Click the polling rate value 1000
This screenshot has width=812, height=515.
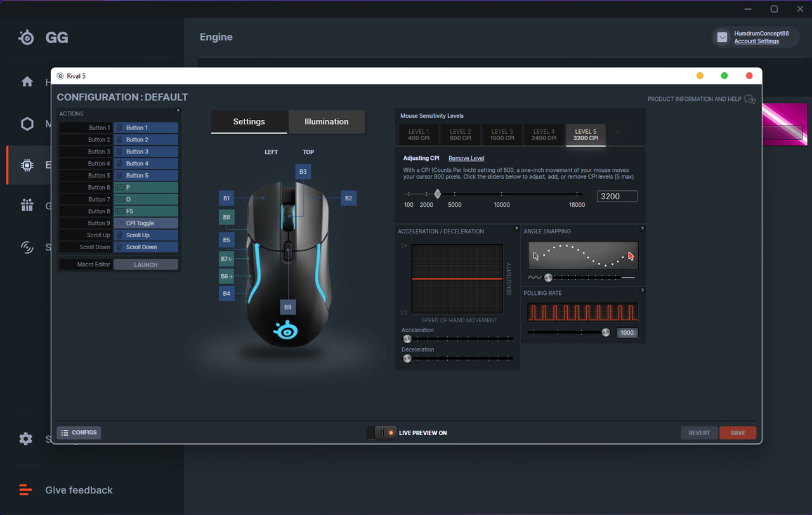tap(627, 333)
